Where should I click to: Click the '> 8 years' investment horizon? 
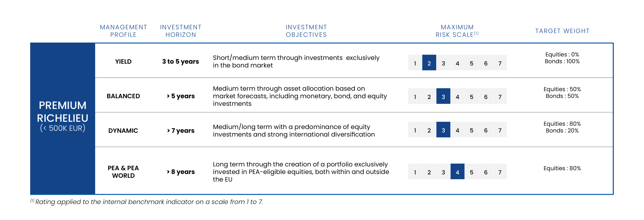181,172
